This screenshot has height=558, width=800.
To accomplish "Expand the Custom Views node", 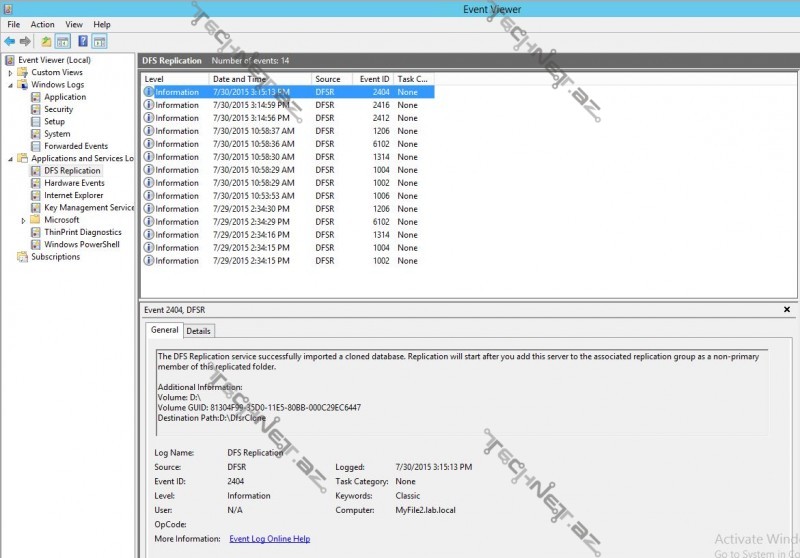I will tap(10, 73).
